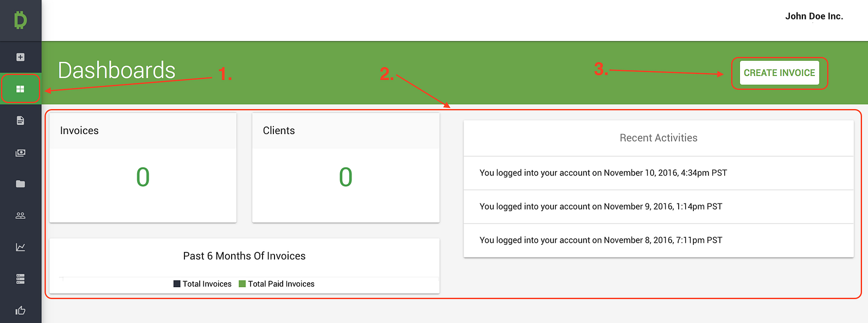Viewport: 868px width, 323px height.
Task: Open the clients people icon in sidebar
Action: (21, 216)
